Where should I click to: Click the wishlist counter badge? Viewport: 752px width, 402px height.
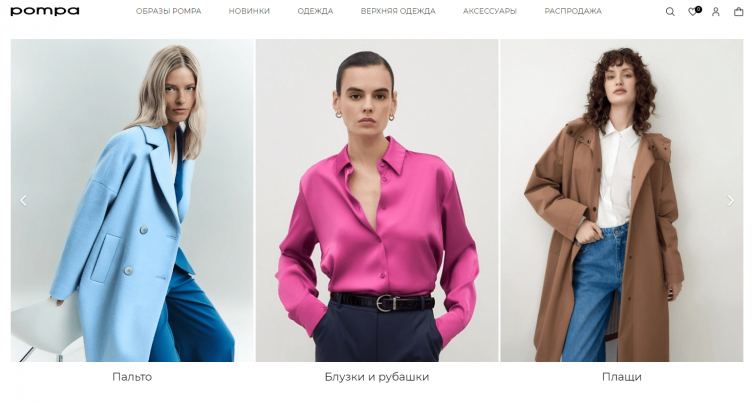tap(698, 9)
